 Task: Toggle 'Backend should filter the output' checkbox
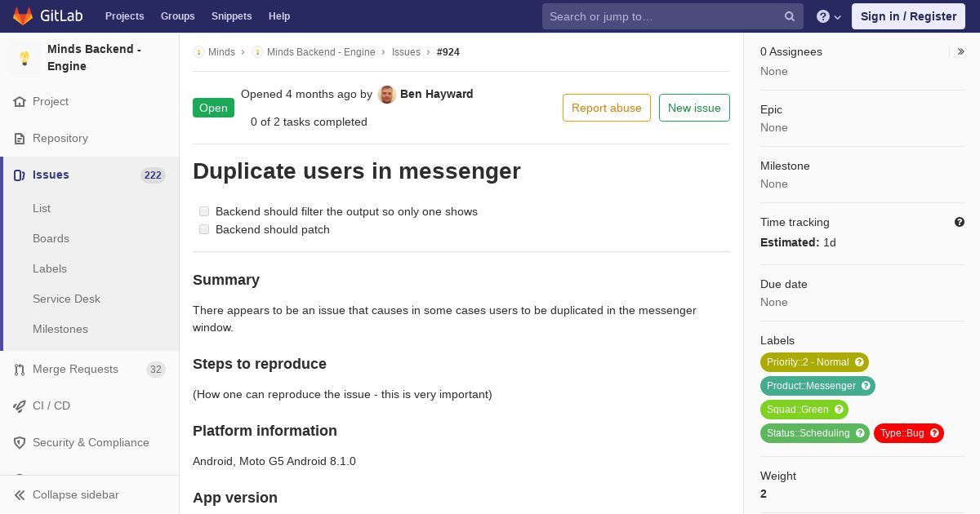click(x=204, y=211)
